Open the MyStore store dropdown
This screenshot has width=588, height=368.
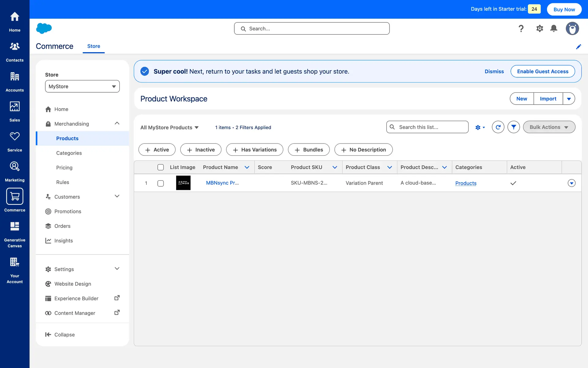pos(82,86)
